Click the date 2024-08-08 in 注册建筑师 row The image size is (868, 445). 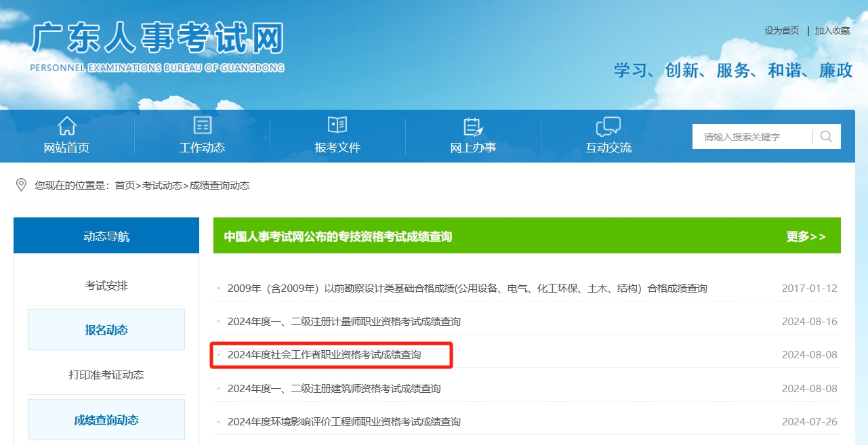click(x=810, y=388)
